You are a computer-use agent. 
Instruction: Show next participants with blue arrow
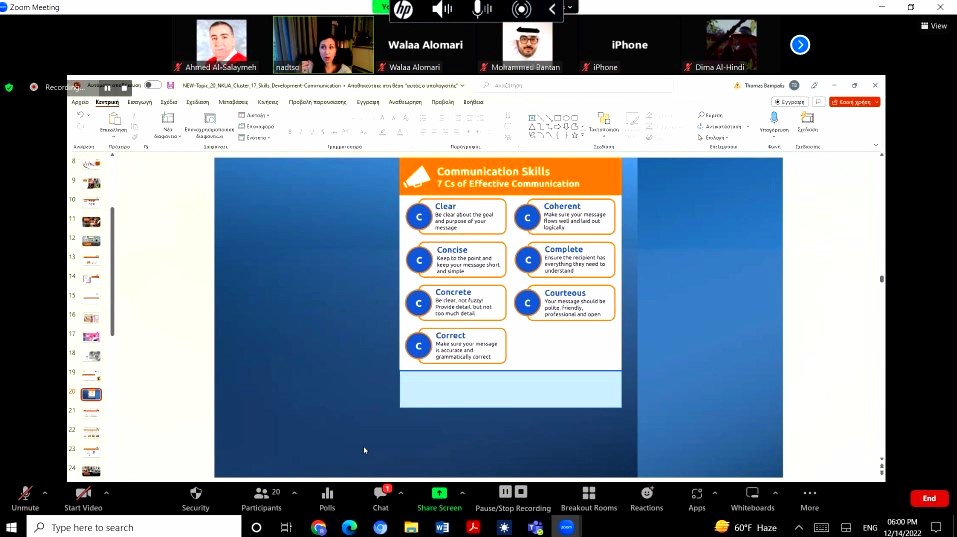point(800,45)
